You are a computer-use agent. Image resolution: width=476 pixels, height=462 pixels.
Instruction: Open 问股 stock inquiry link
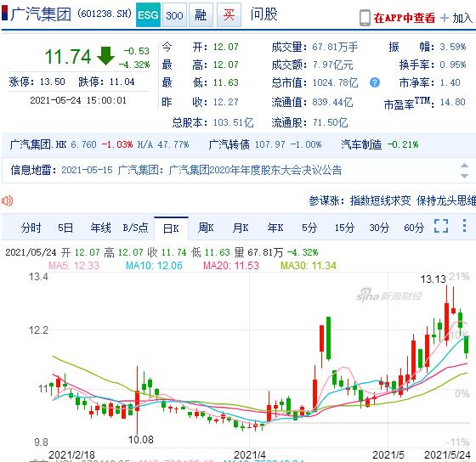point(263,14)
